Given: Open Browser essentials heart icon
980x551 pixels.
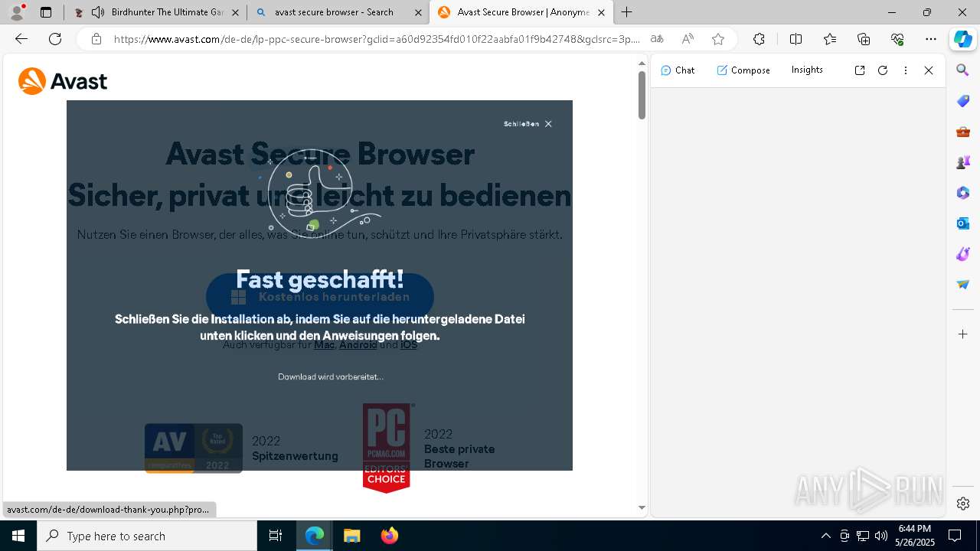Looking at the screenshot, I should pyautogui.click(x=897, y=39).
